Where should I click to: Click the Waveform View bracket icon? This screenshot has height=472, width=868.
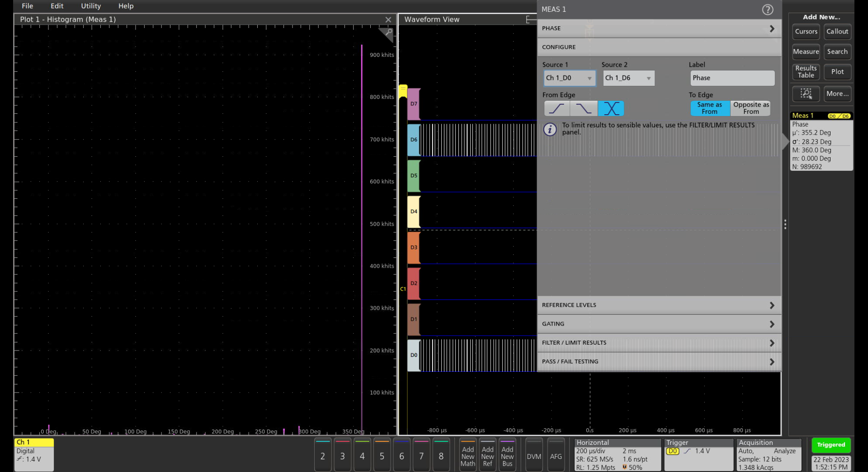530,19
